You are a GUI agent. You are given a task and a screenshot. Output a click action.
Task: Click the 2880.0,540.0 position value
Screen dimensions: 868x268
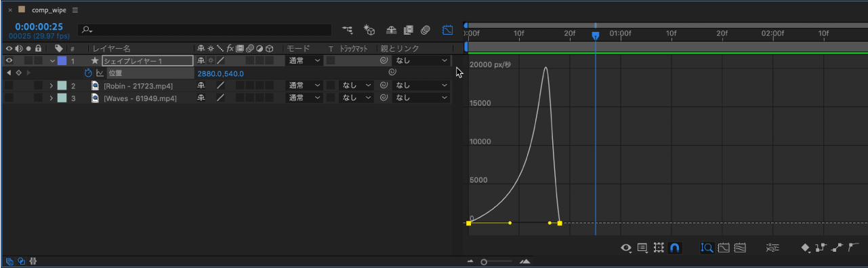tap(220, 73)
